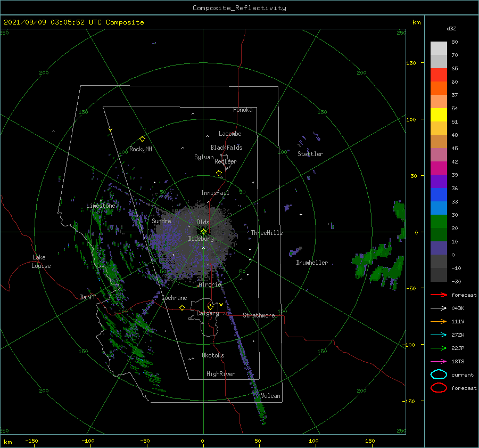
Task: Click the ThreeHills label
Action: point(267,233)
